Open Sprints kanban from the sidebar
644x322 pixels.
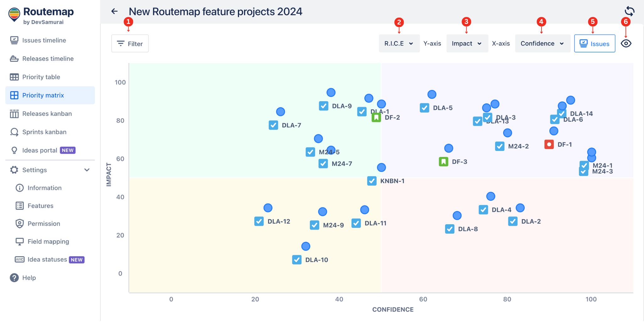click(x=14, y=132)
